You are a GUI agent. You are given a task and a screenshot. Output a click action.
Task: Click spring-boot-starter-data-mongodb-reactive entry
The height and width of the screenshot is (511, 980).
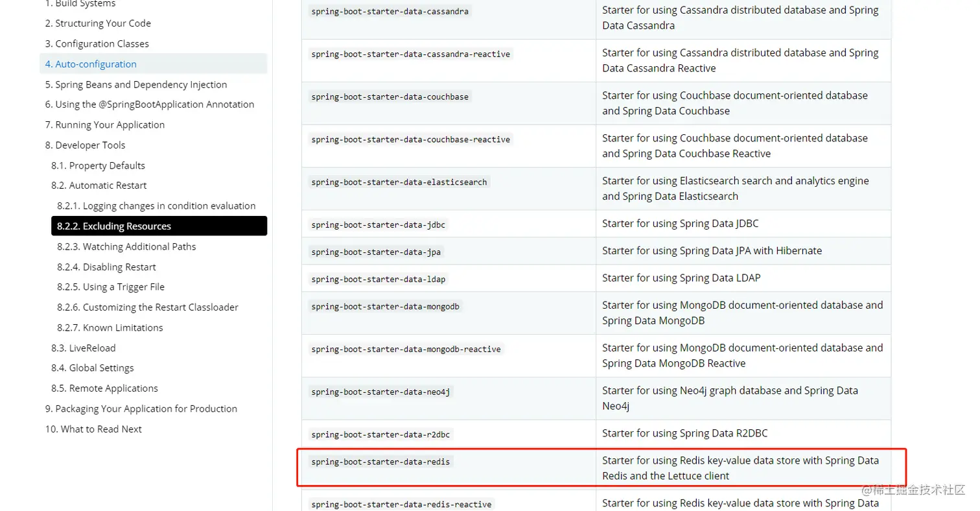click(x=406, y=350)
